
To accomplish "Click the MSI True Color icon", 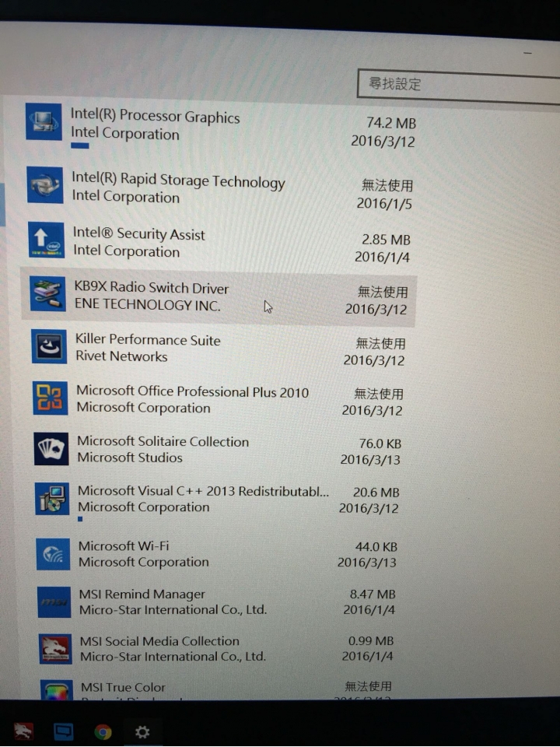I will [57, 690].
